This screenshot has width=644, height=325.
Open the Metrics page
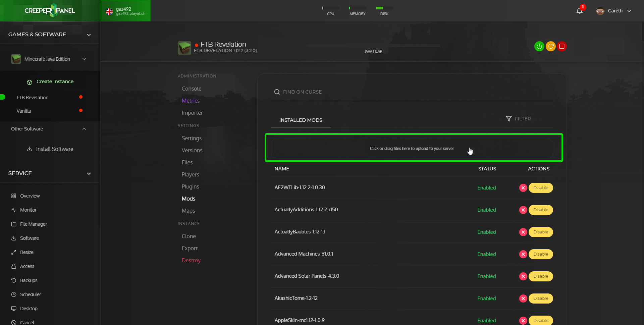(x=191, y=101)
